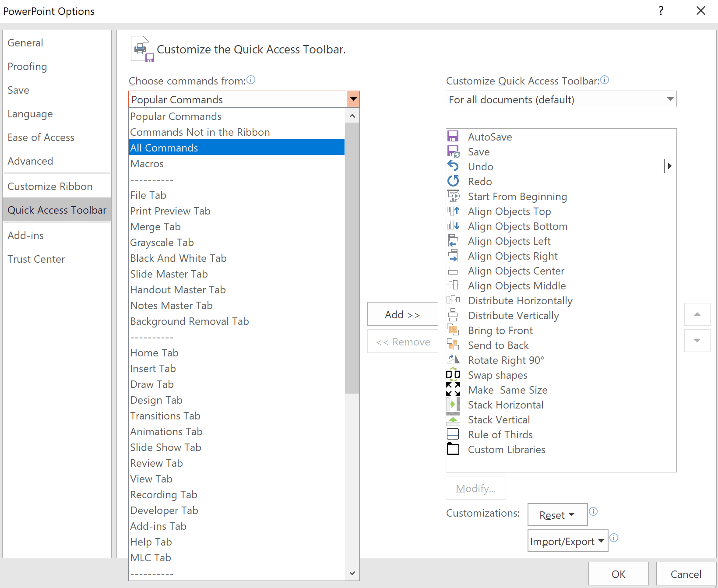Click the Redo circular arrow icon
Image resolution: width=718 pixels, height=588 pixels.
tap(453, 181)
